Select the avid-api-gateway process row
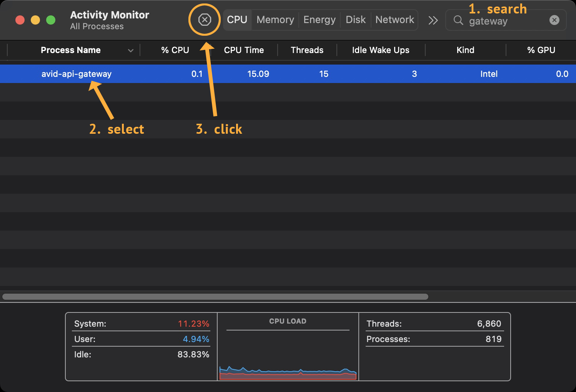Screen dimensions: 576x392 coord(288,74)
